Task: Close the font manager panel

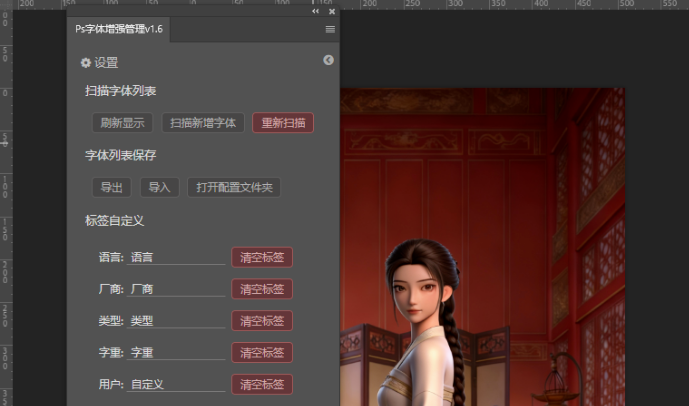Action: 332,12
